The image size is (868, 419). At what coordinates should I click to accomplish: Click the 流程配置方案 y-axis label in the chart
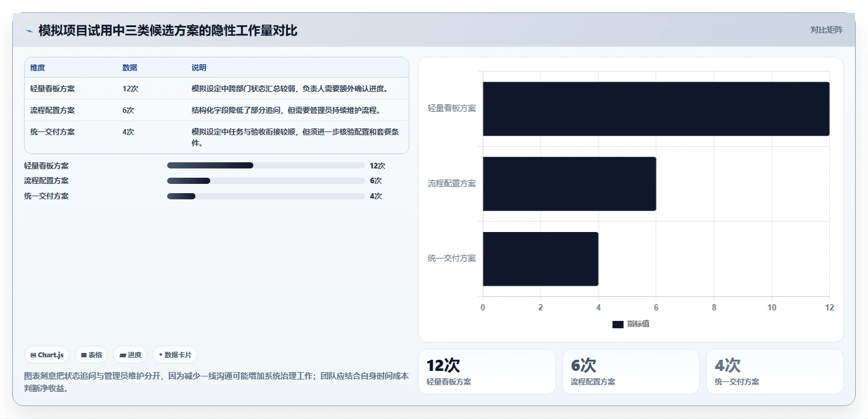[452, 183]
